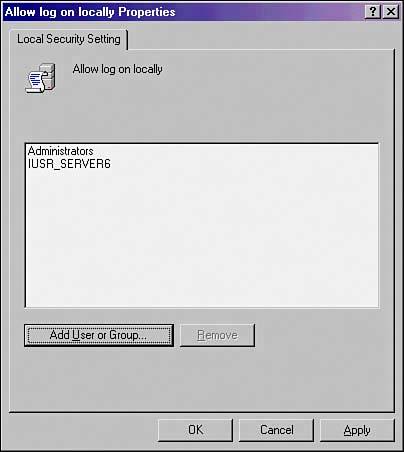The image size is (404, 452).
Task: Switch to the Local Security Setting tab
Action: coord(69,39)
